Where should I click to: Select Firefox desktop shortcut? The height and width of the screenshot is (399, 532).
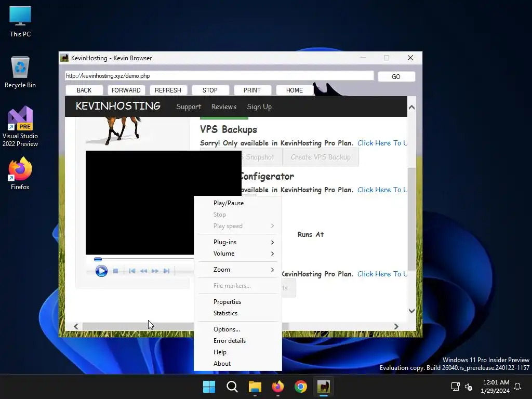[x=20, y=174]
